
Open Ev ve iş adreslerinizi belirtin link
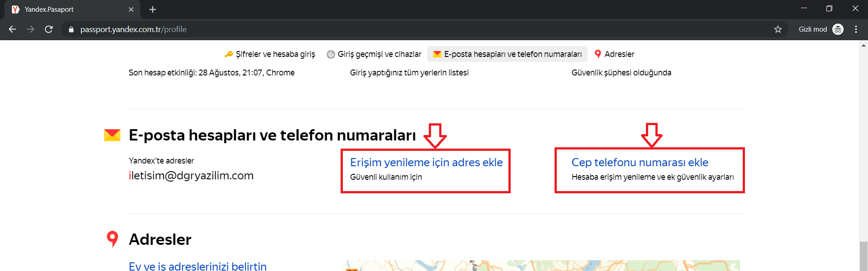pyautogui.click(x=198, y=266)
